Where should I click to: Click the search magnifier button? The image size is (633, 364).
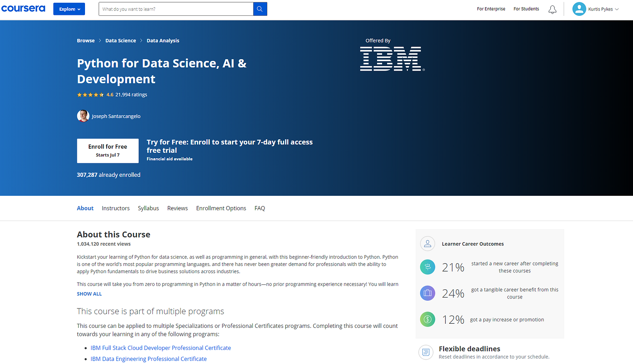260,9
